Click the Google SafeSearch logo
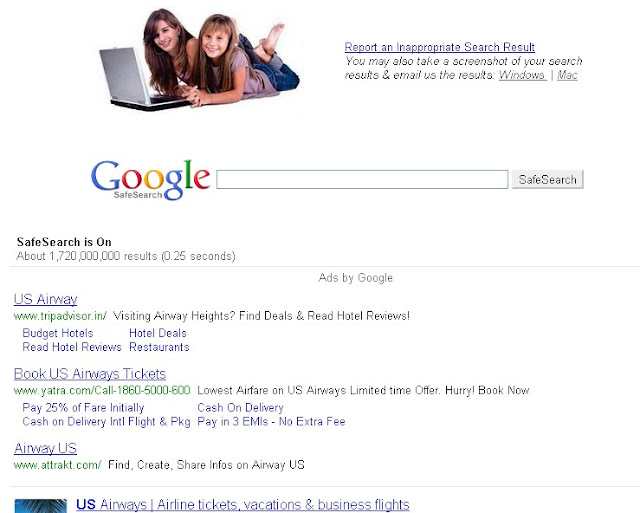This screenshot has height=513, width=640. click(x=150, y=180)
